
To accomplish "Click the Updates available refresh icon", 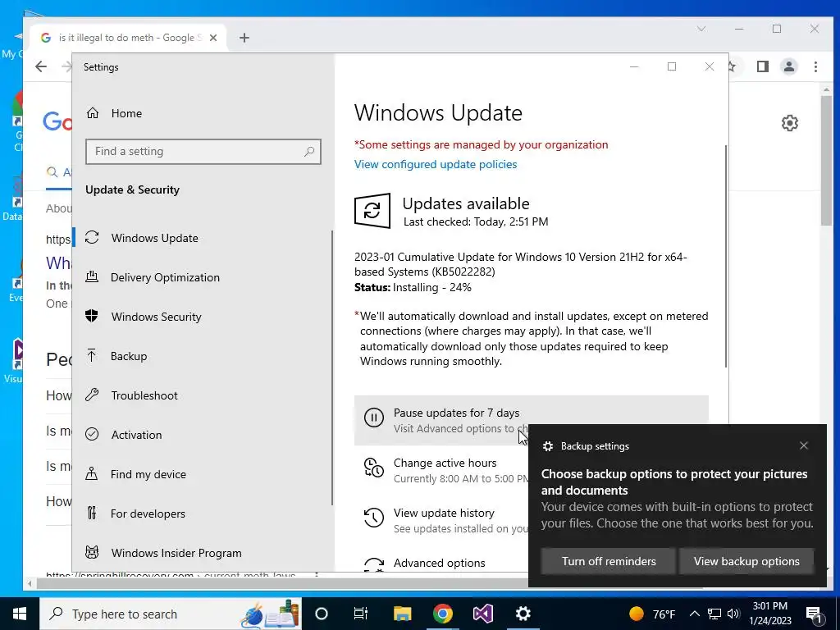I will coord(372,211).
